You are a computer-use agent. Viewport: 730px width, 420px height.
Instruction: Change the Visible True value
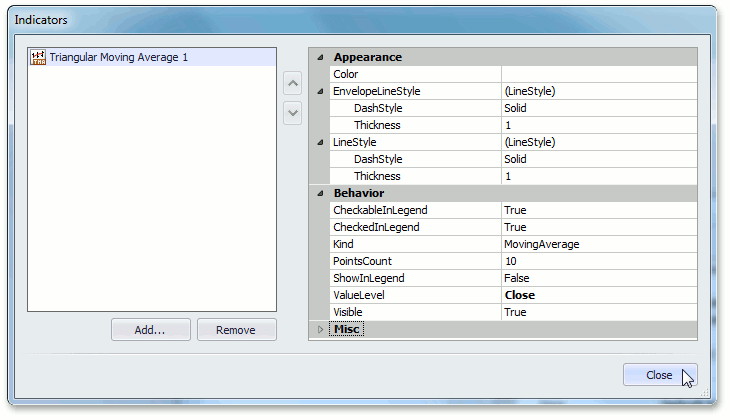click(599, 312)
